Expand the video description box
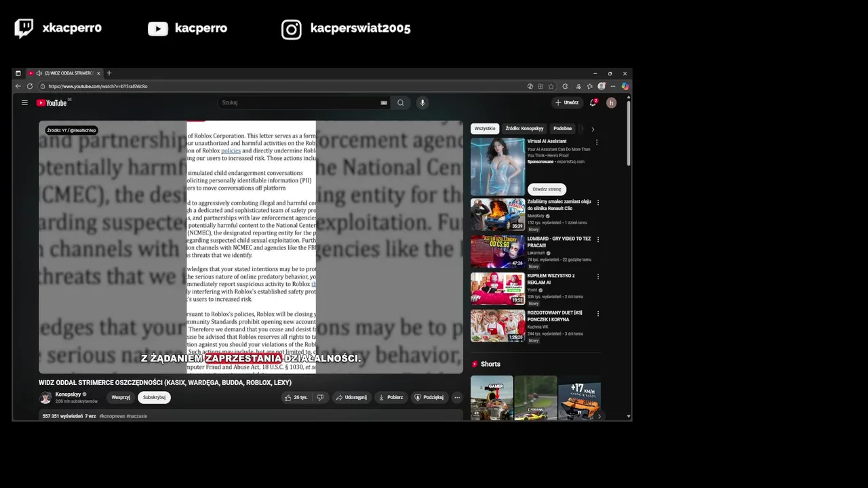 point(251,415)
